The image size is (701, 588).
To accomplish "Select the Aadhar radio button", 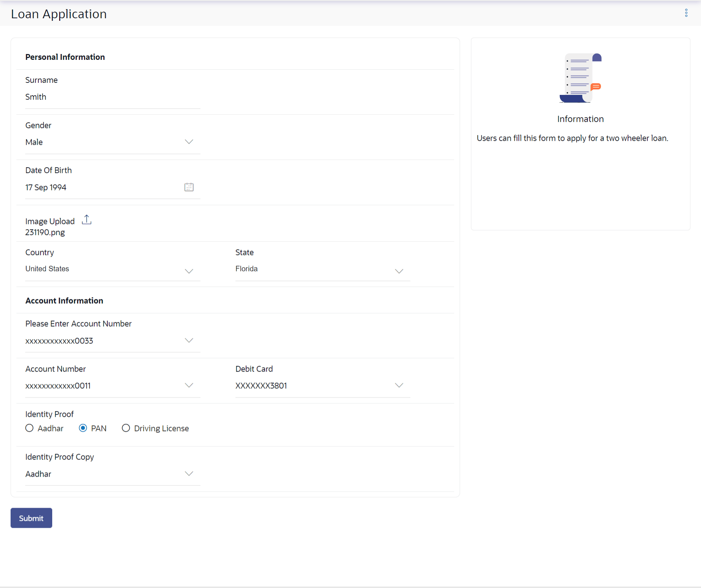I will [x=30, y=428].
